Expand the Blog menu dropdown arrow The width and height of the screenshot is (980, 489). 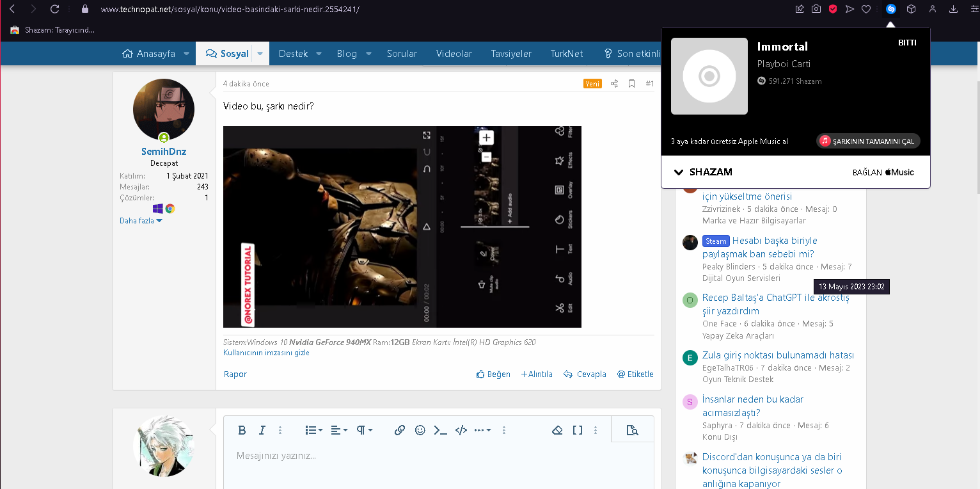(368, 54)
